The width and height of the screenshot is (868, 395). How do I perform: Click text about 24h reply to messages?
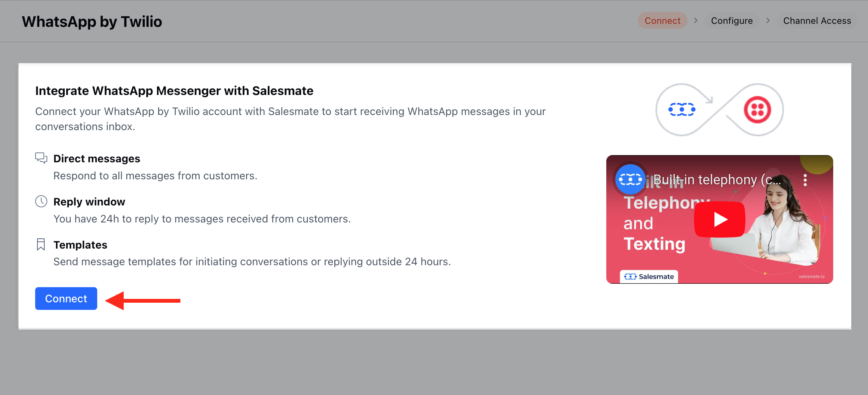[202, 219]
